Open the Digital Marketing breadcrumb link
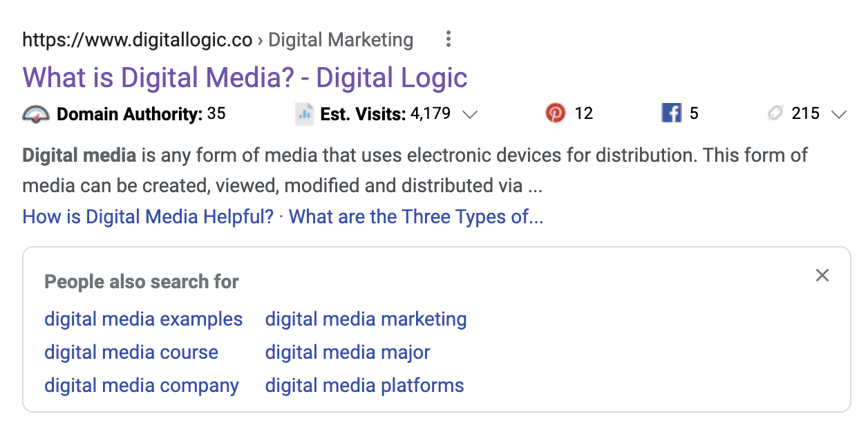868x430 pixels. 339,39
